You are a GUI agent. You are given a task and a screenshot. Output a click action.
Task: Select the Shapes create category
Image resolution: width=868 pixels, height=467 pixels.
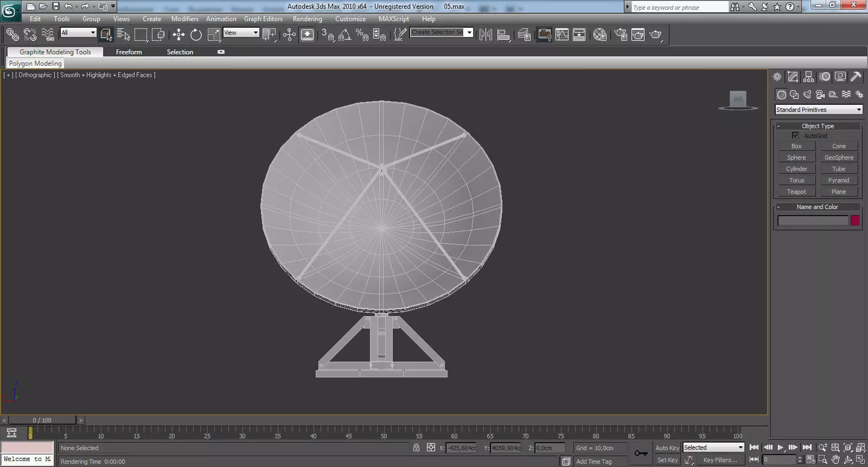pyautogui.click(x=794, y=94)
